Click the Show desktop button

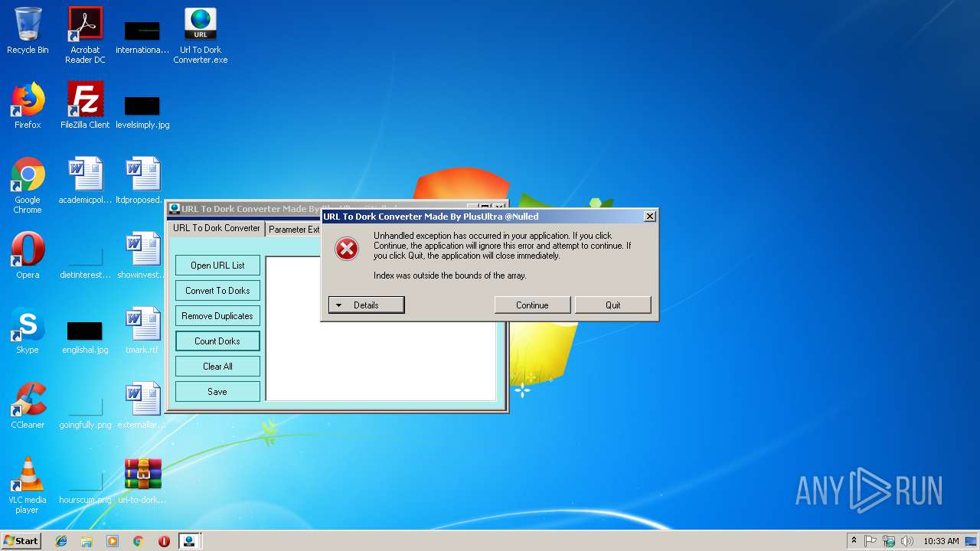click(x=972, y=541)
